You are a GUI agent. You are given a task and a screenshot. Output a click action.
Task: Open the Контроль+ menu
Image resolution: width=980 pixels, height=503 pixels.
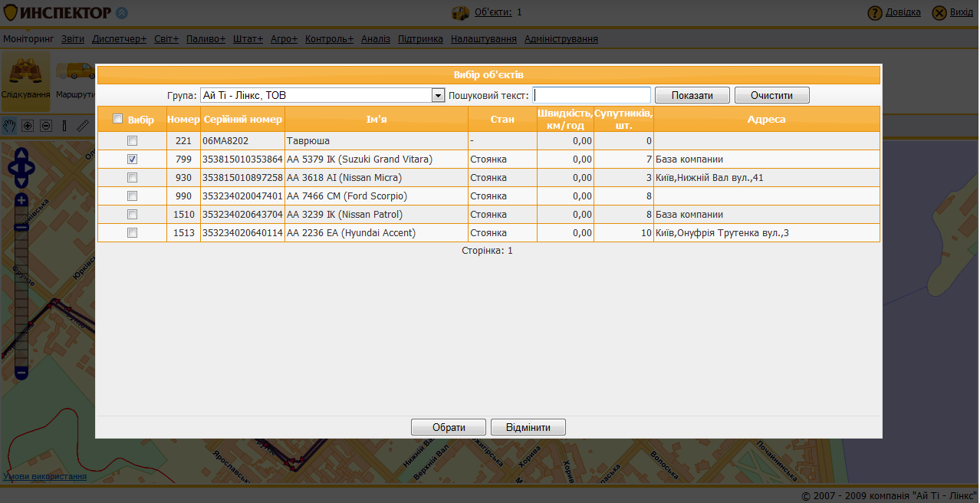pyautogui.click(x=329, y=38)
